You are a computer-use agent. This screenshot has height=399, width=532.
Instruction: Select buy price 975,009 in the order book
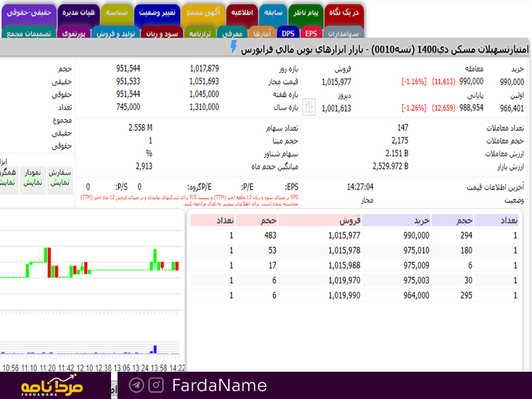pyautogui.click(x=416, y=265)
